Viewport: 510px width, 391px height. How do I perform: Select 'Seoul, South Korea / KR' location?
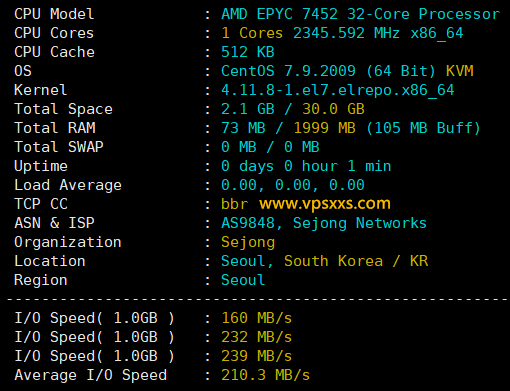tap(325, 261)
